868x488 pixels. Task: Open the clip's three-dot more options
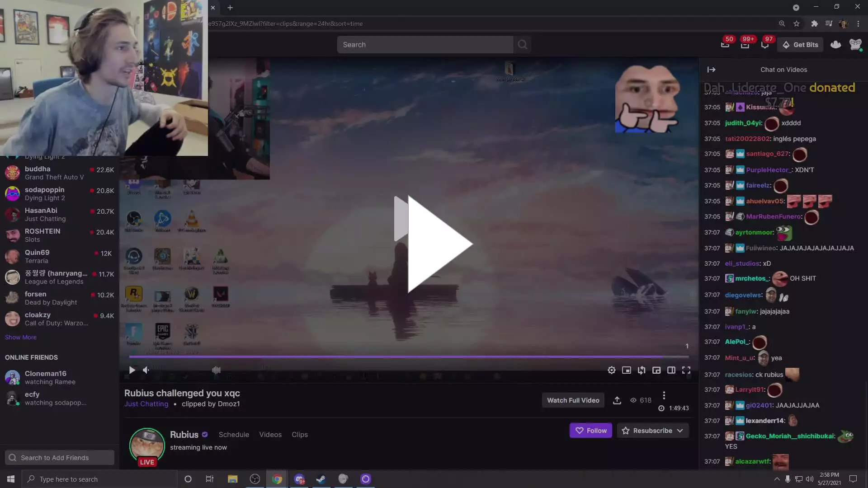pyautogui.click(x=664, y=395)
